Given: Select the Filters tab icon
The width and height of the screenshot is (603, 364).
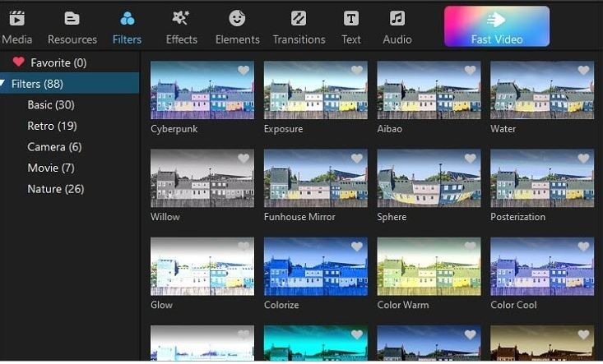Looking at the screenshot, I should click(x=128, y=18).
